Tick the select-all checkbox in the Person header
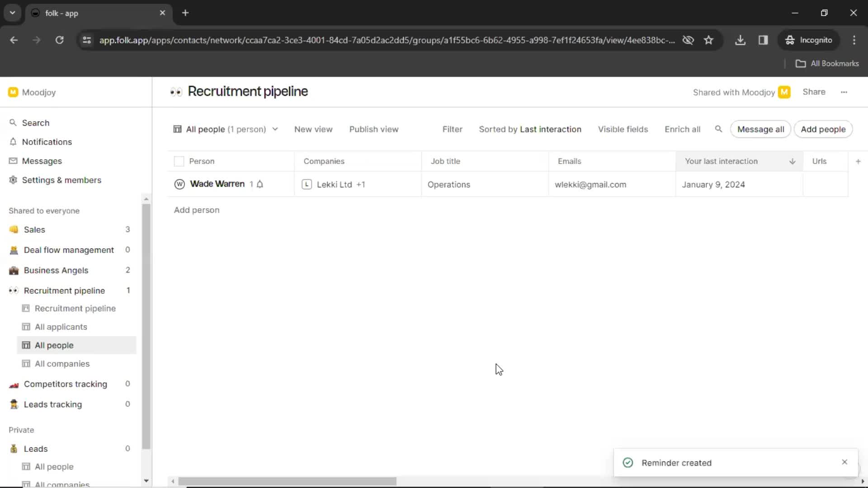Screen dimensions: 868x488 pyautogui.click(x=179, y=161)
